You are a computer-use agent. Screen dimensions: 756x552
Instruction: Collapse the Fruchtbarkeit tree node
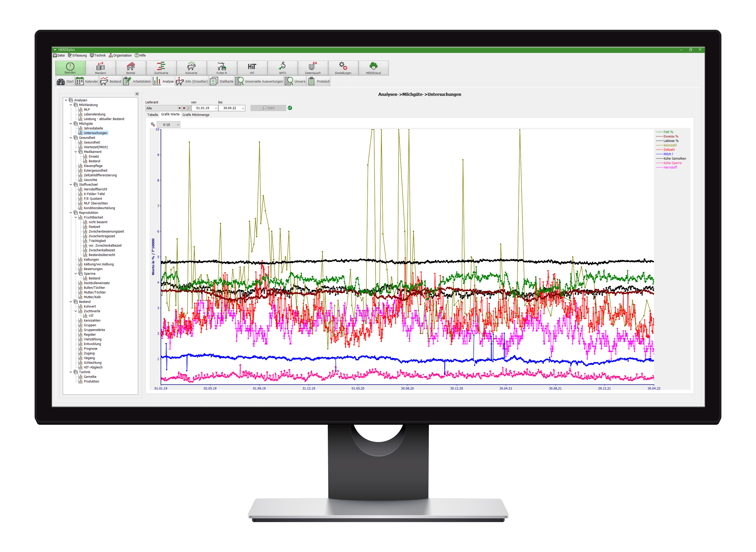(76, 217)
